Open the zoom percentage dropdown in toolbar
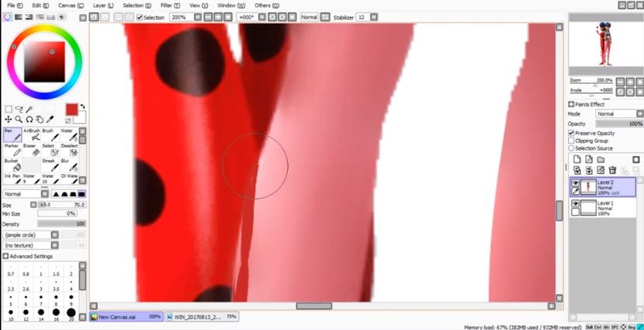This screenshot has width=644, height=330. pos(198,17)
